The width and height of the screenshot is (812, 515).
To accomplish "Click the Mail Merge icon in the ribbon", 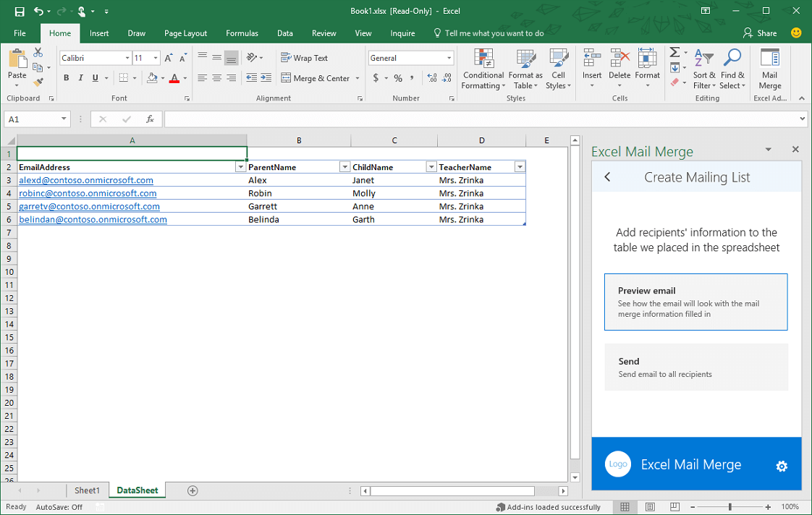I will click(769, 69).
